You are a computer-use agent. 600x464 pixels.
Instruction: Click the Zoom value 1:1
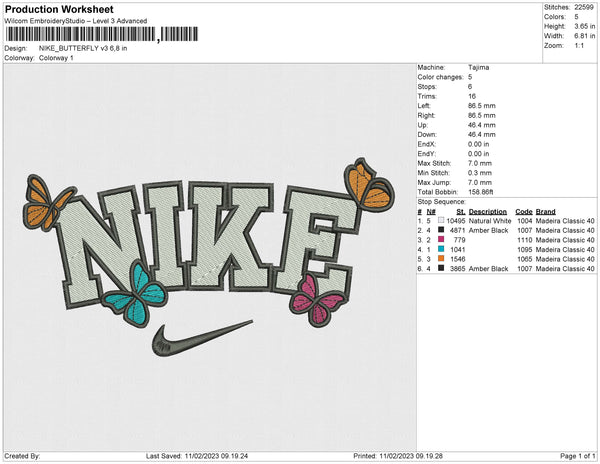point(579,46)
